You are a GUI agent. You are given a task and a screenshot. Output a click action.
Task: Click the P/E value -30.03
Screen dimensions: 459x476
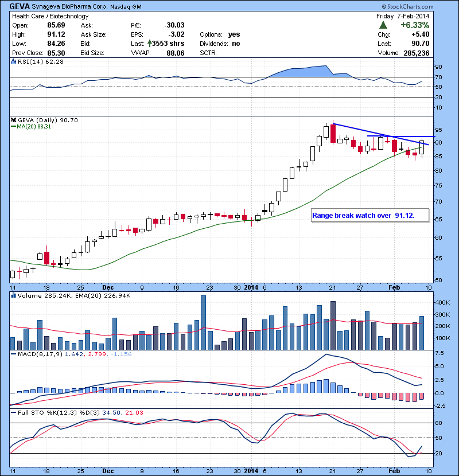[x=174, y=25]
